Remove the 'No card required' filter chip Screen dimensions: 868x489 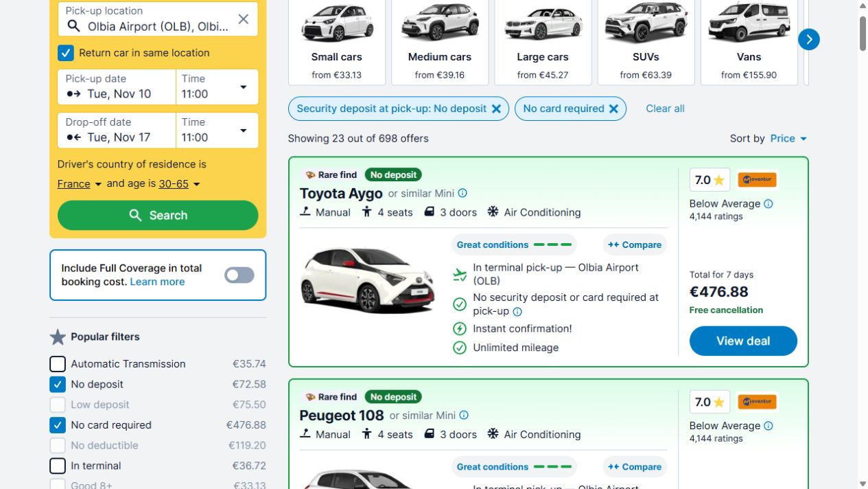pyautogui.click(x=614, y=109)
